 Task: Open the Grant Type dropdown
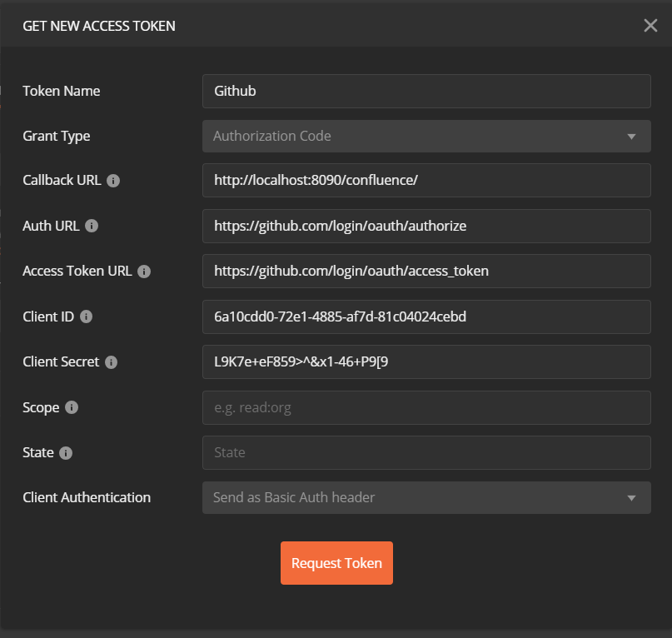[x=426, y=136]
